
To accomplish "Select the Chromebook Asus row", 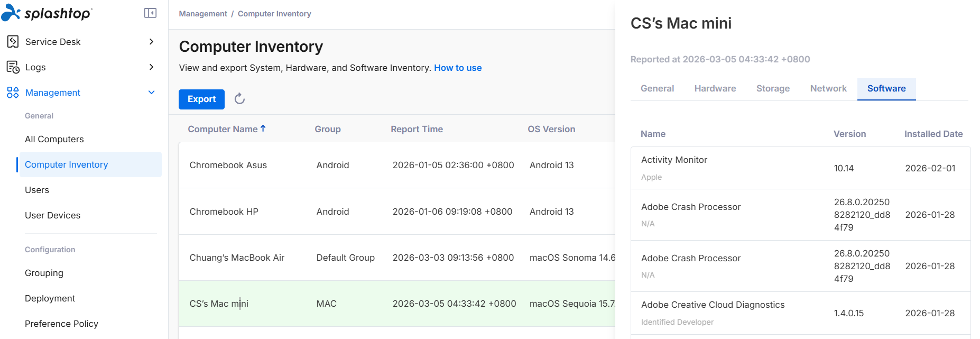I will [x=397, y=165].
